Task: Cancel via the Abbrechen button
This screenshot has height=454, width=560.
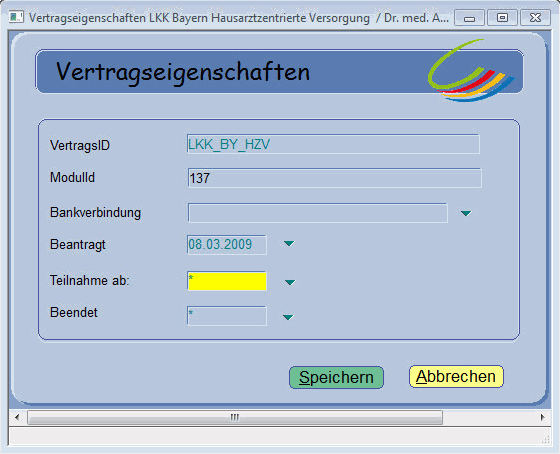Action: (456, 376)
